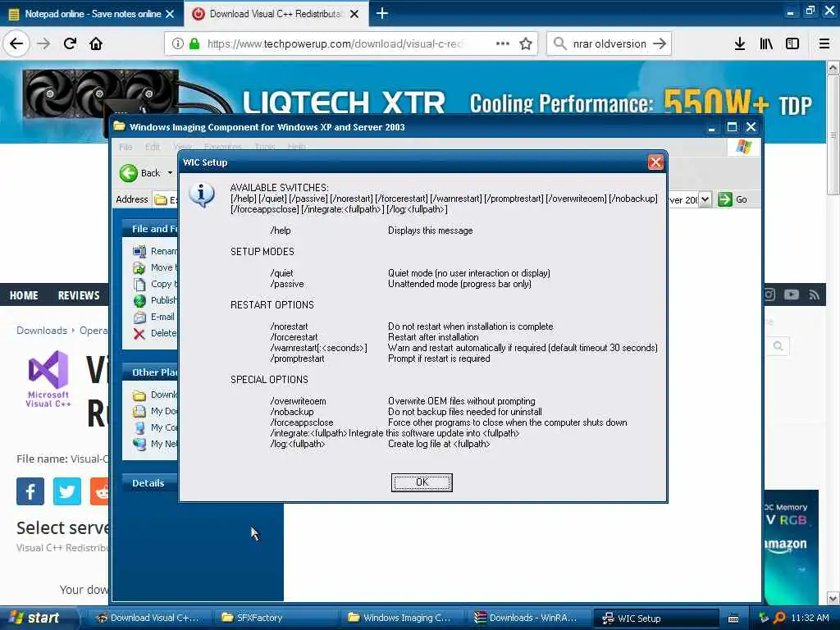Click the magnifier icon in system tray
The width and height of the screenshot is (840, 630).
(x=779, y=618)
